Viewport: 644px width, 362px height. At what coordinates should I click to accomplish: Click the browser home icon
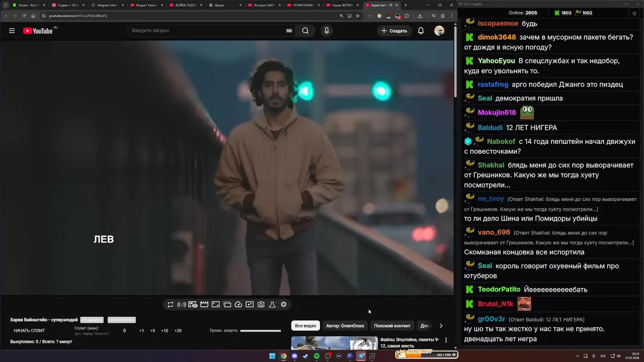tap(33, 16)
